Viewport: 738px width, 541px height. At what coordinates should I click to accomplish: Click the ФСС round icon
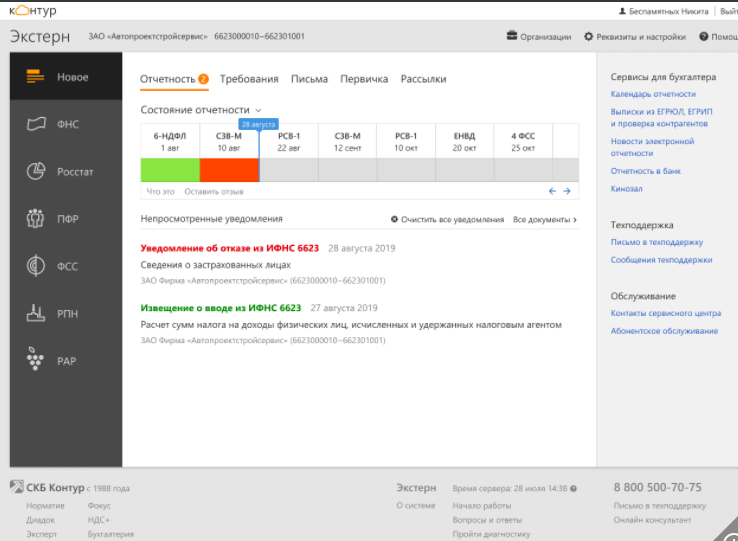[x=36, y=266]
